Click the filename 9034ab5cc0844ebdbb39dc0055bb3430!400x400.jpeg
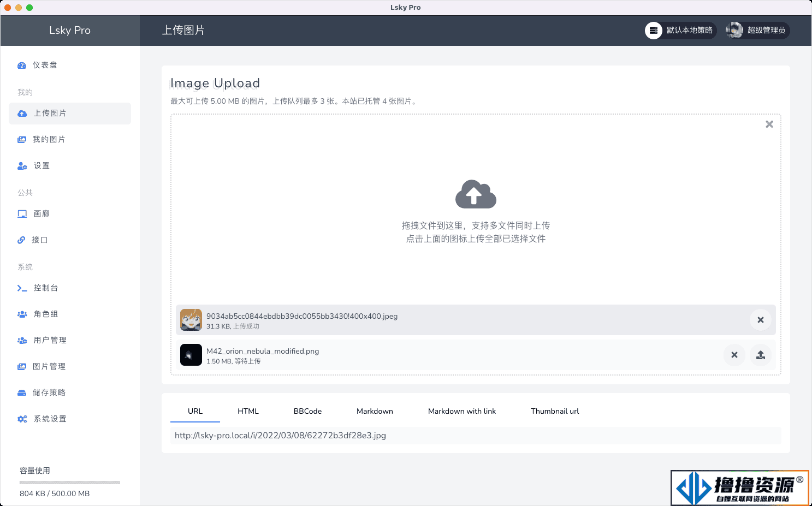Image resolution: width=812 pixels, height=506 pixels. coord(302,316)
